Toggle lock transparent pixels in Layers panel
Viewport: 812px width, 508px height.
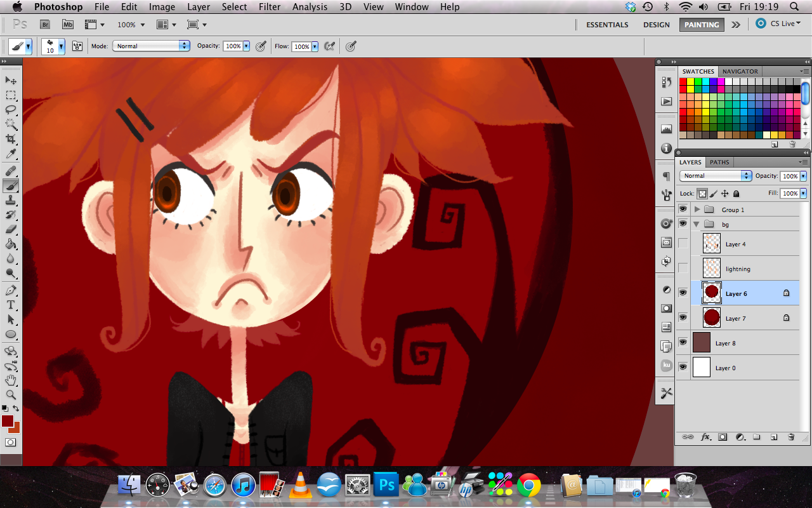click(702, 194)
